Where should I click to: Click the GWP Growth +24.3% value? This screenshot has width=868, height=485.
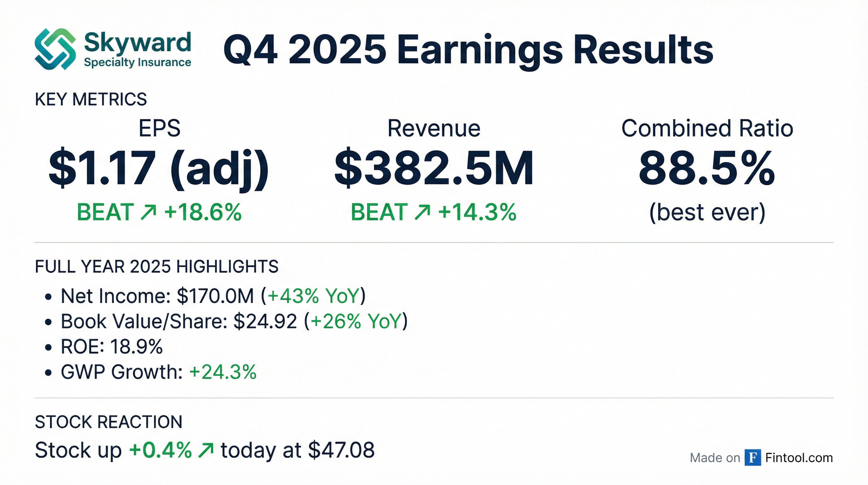point(223,372)
